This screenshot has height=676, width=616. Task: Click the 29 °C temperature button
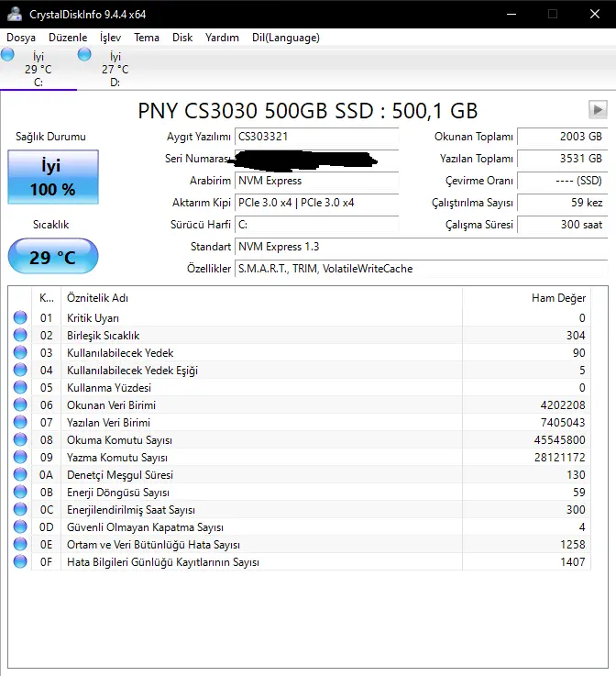point(53,257)
